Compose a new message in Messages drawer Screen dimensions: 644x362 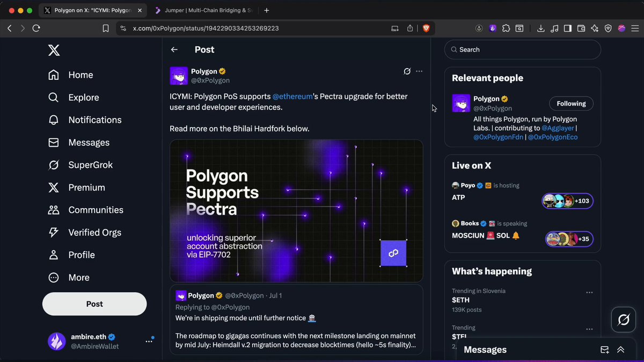(x=605, y=350)
